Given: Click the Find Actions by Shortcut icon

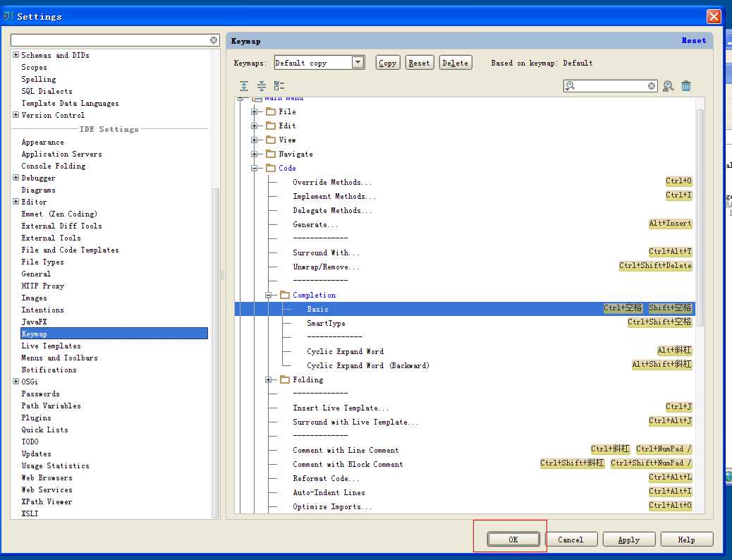Looking at the screenshot, I should tap(668, 86).
